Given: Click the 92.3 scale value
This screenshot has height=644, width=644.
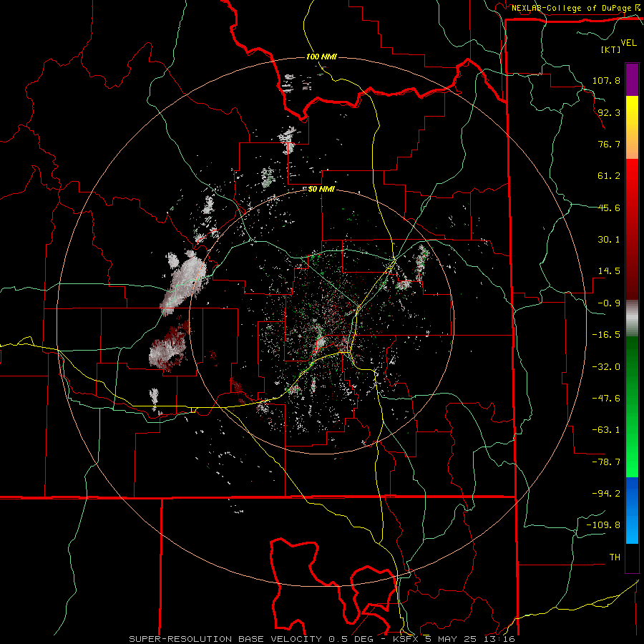Looking at the screenshot, I should (x=609, y=112).
